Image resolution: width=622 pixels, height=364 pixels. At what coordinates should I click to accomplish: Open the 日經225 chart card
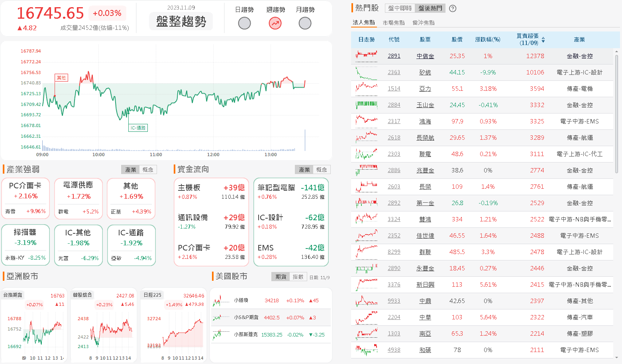(x=173, y=325)
